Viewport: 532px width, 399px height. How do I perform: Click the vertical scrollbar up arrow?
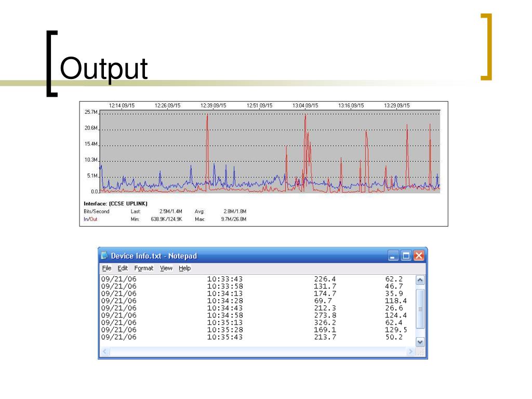click(420, 280)
